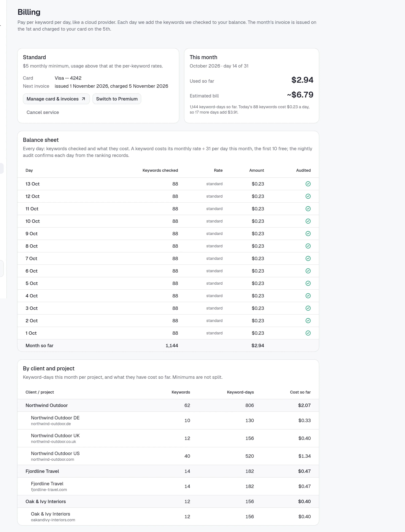This screenshot has width=405, height=532.
Task: Click audited check icon for 4 Oct
Action: click(308, 296)
